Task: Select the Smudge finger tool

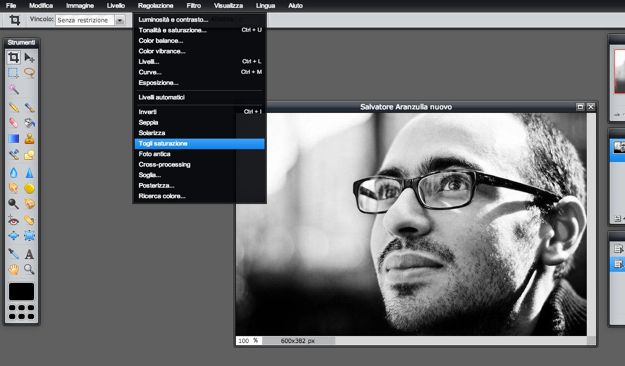Action: (13, 188)
